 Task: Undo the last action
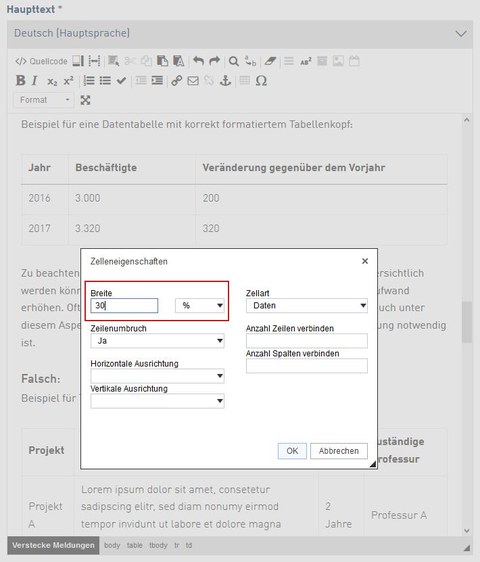pos(198,61)
